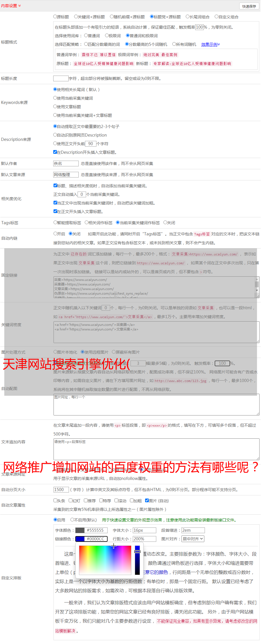Select the 源标题 title format radio
This screenshot has height=644, width=261.
click(55, 17)
